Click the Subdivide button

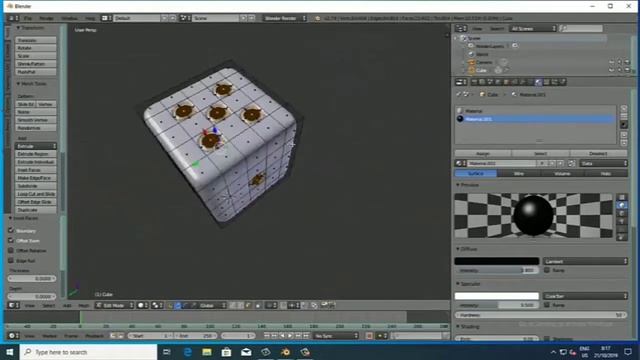tap(36, 186)
